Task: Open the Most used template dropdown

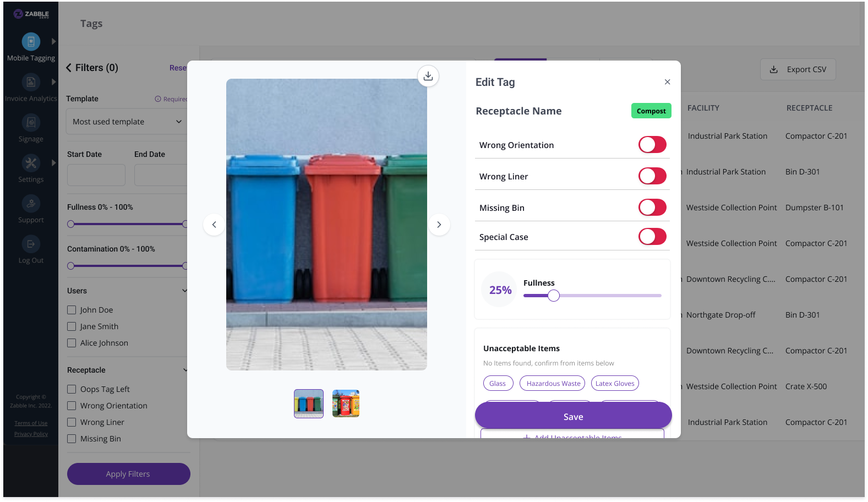Action: pyautogui.click(x=127, y=122)
